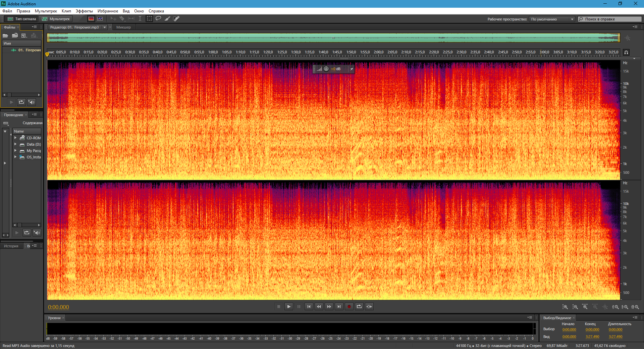
Task: Click headphone icon beside timeline ruler
Action: pos(626,52)
